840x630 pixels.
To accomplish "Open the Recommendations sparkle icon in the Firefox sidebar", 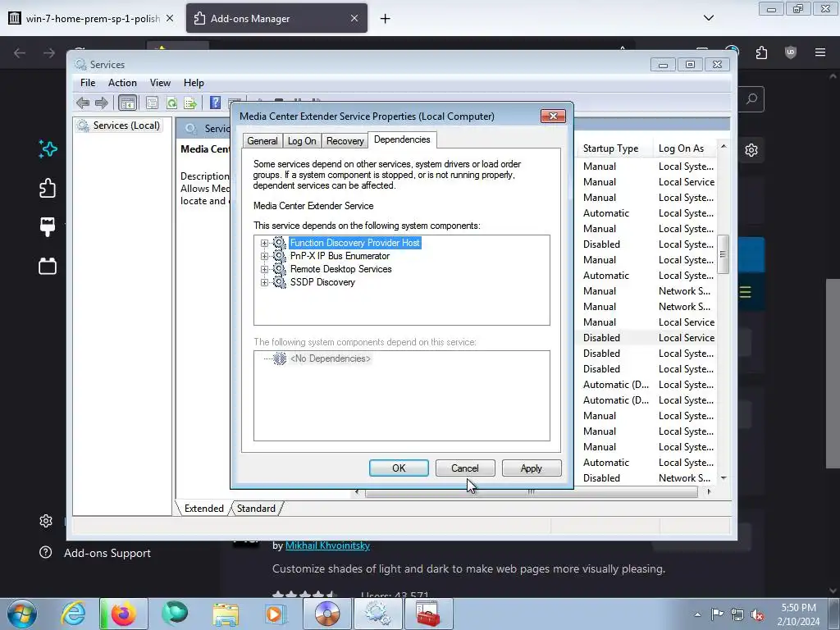I will 48,149.
